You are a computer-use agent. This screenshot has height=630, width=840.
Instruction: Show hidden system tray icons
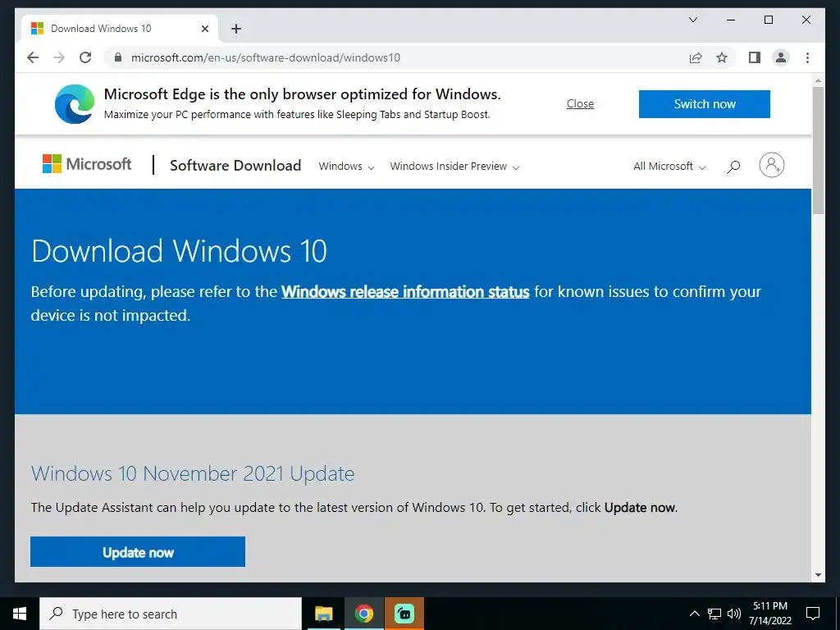694,614
